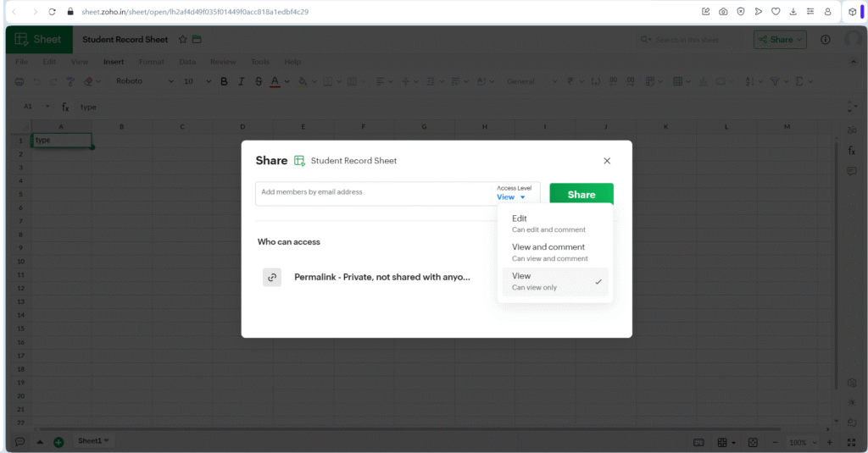Toggle italic formatting

[x=241, y=81]
